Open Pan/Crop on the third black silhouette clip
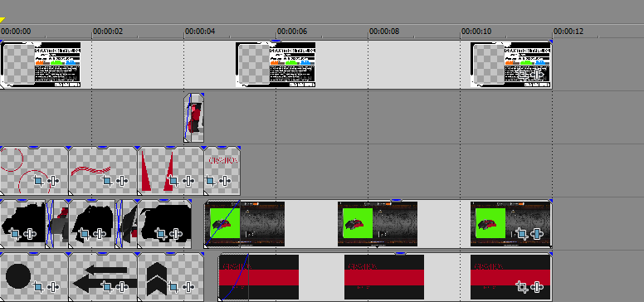This screenshot has height=302, width=644. pos(161,234)
